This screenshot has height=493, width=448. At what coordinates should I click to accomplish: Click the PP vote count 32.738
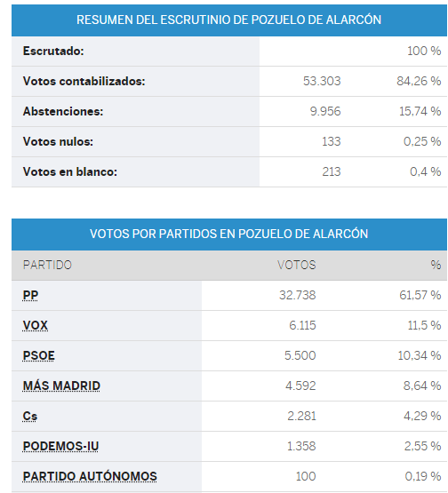pos(297,295)
